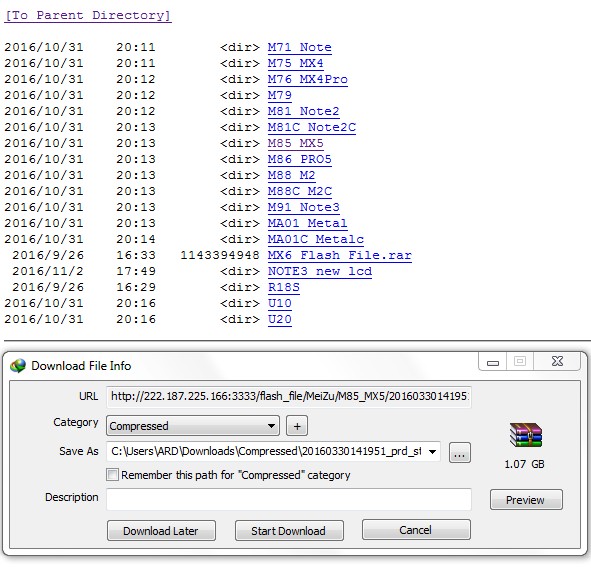Open the M88C M2C directory link
The height and width of the screenshot is (570, 591).
pyautogui.click(x=300, y=191)
